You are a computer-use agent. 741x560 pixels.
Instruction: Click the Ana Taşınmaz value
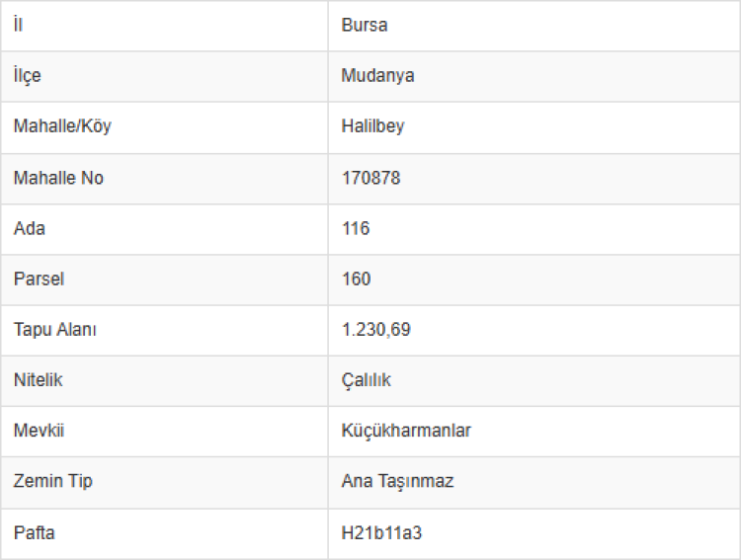tap(397, 482)
